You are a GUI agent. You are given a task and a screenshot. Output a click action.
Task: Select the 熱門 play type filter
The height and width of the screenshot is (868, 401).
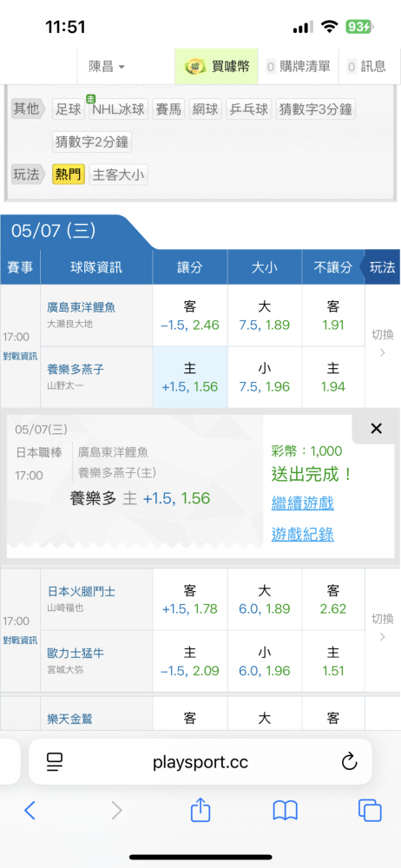click(x=68, y=175)
